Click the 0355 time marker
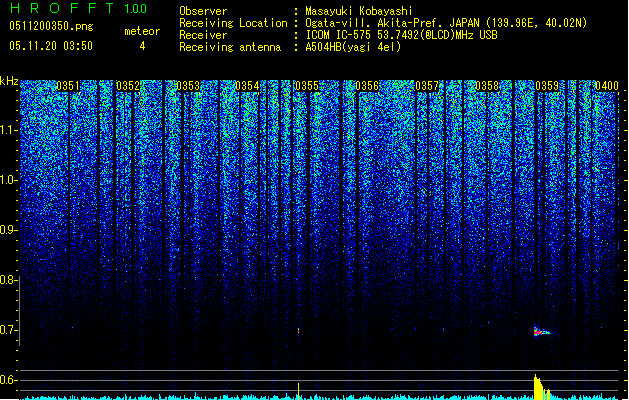This screenshot has height=400, width=629. click(x=307, y=86)
